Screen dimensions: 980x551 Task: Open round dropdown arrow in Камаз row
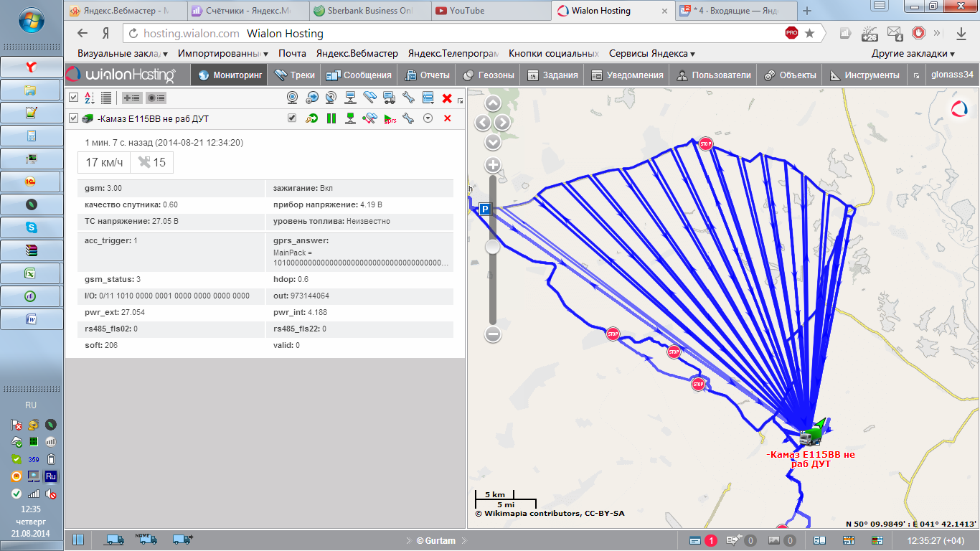coord(428,118)
